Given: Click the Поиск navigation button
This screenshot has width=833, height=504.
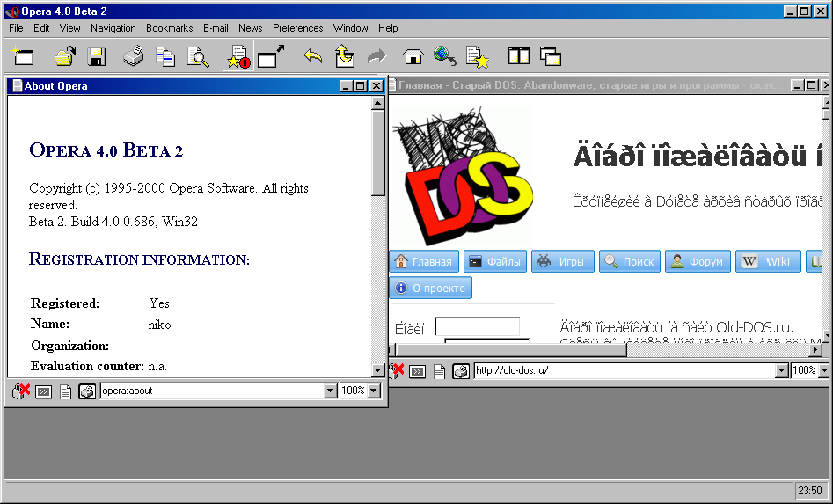Looking at the screenshot, I should 630,261.
